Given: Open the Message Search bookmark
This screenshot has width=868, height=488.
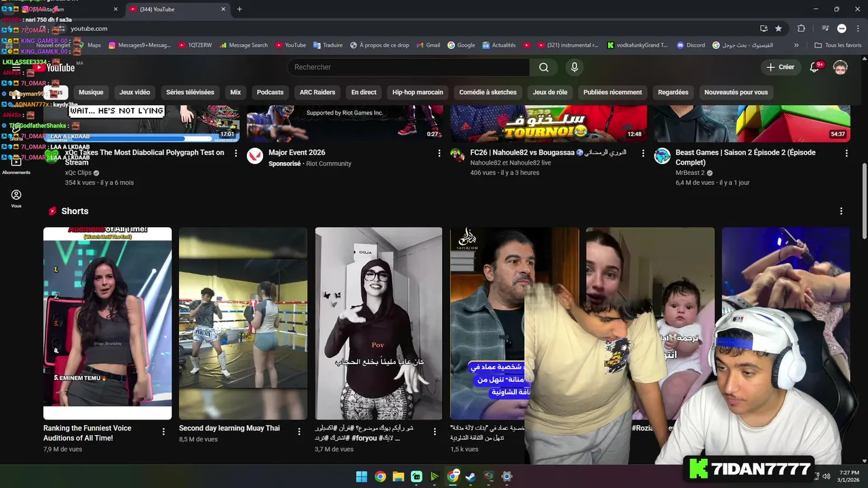Looking at the screenshot, I should pos(243,45).
